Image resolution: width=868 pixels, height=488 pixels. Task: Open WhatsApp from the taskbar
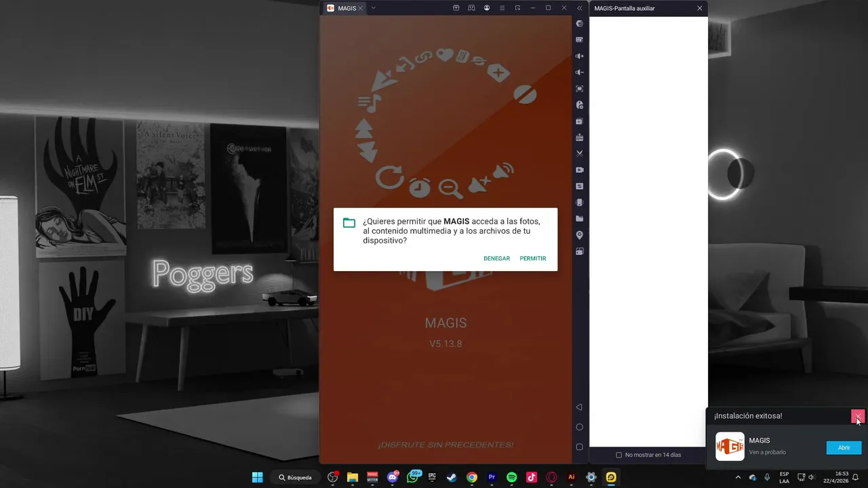pyautogui.click(x=412, y=477)
